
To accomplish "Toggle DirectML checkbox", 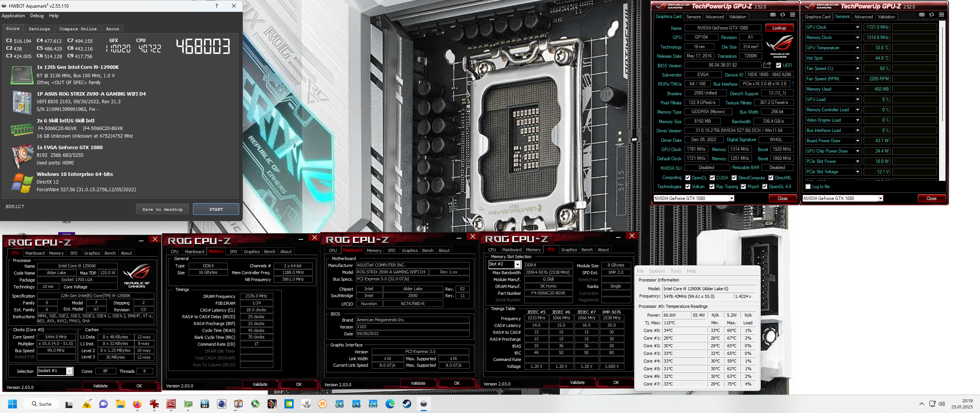I will (771, 178).
